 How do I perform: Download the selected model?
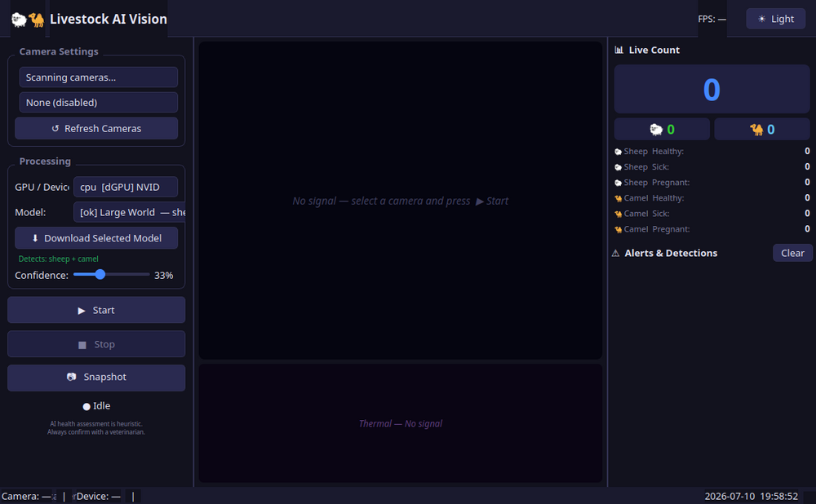click(96, 238)
